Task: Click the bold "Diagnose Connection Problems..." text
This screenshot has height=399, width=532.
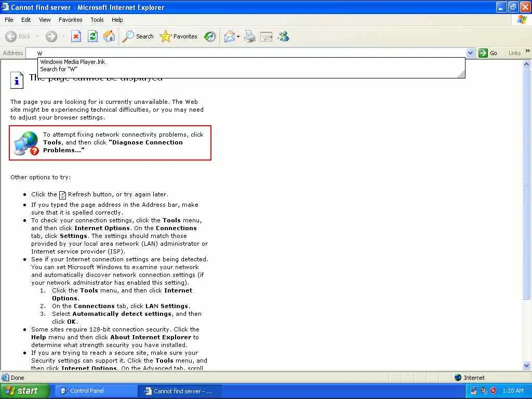Action: coord(113,146)
